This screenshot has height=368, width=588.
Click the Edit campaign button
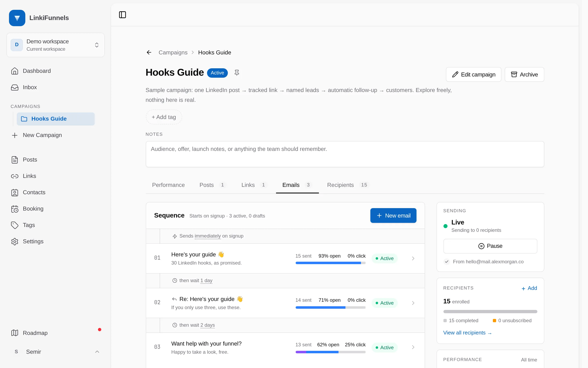click(473, 74)
